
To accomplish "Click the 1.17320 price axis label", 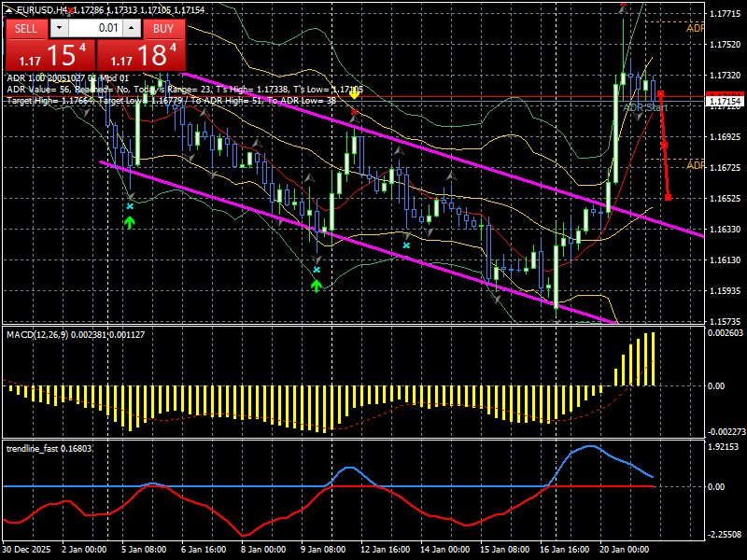I will click(725, 76).
